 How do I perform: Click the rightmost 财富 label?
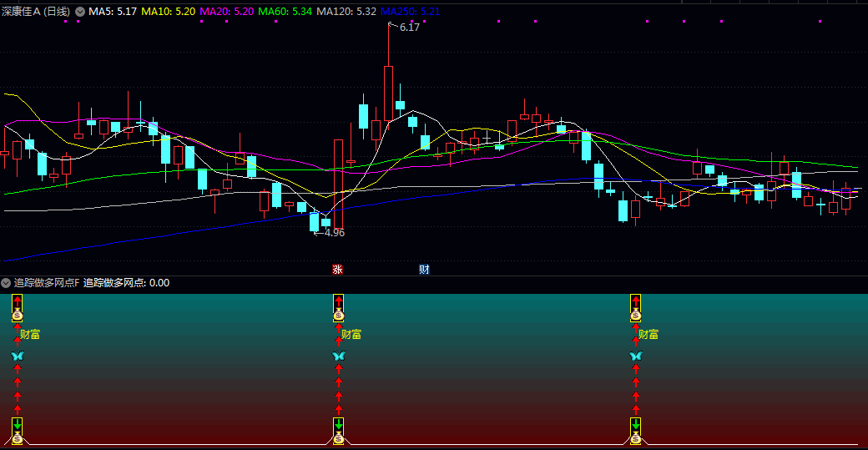click(648, 334)
